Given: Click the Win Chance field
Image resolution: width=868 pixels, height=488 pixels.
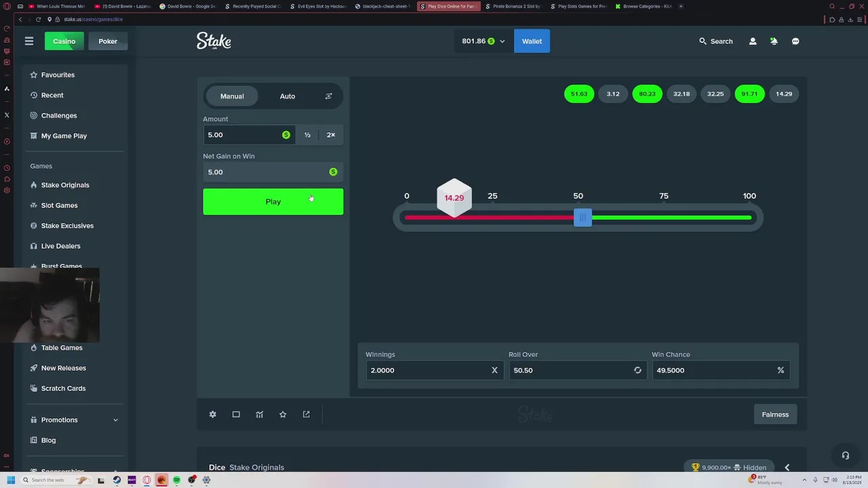Looking at the screenshot, I should (x=721, y=370).
